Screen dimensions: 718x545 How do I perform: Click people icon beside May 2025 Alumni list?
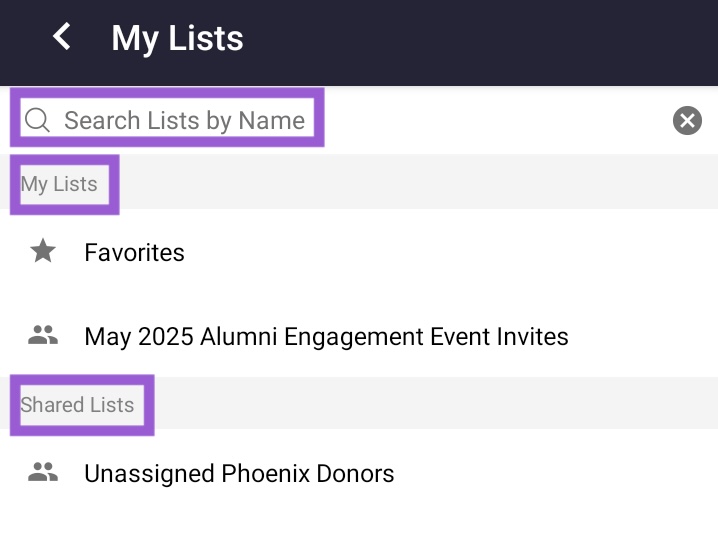(43, 335)
